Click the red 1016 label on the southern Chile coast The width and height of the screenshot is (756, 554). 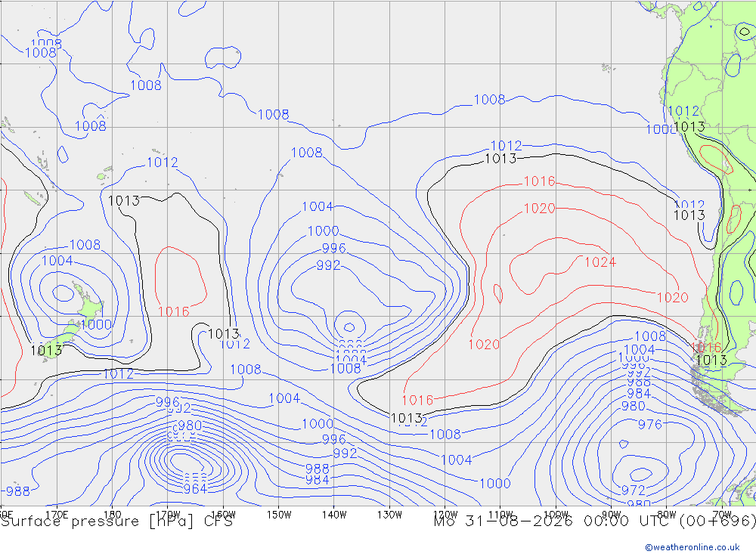(706, 347)
